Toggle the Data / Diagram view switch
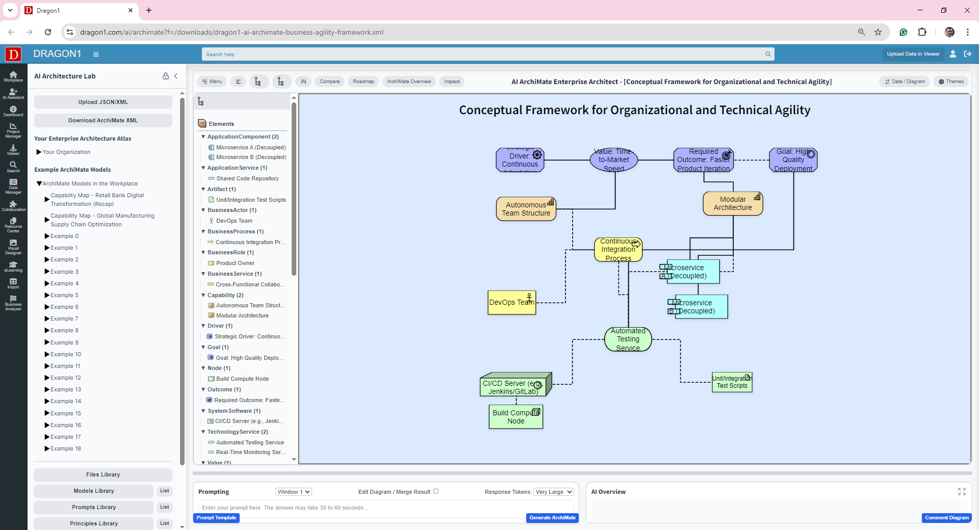The height and width of the screenshot is (530, 980). tap(905, 82)
